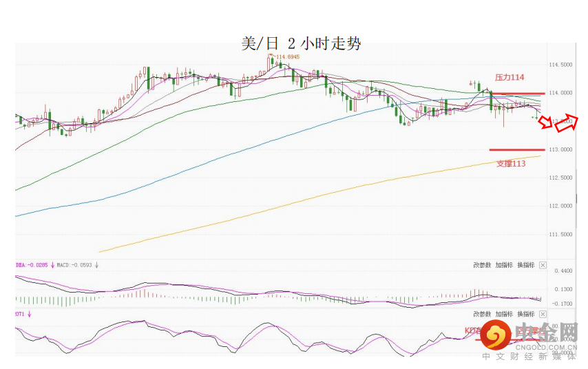Image resolution: width=588 pixels, height=369 pixels.
Task: Click the 压力114 resistance label
Action: click(x=510, y=78)
